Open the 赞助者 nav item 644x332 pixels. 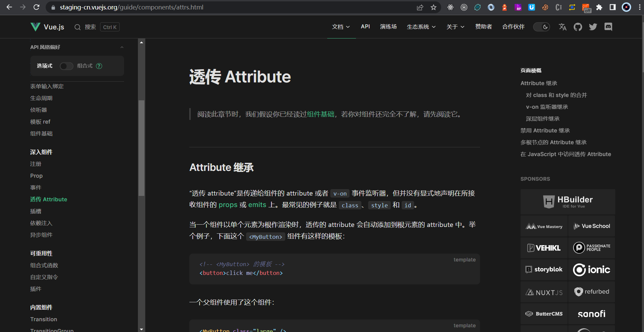(x=484, y=27)
